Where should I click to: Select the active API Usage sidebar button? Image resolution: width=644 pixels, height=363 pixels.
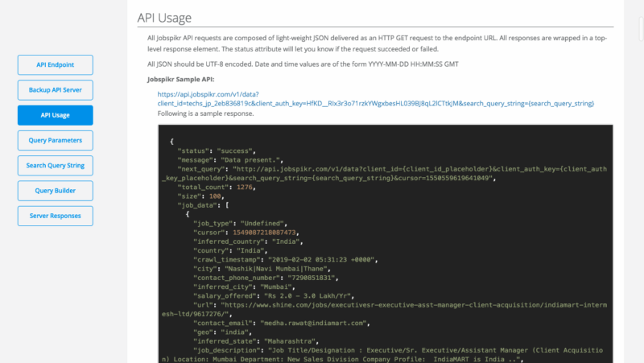(55, 115)
